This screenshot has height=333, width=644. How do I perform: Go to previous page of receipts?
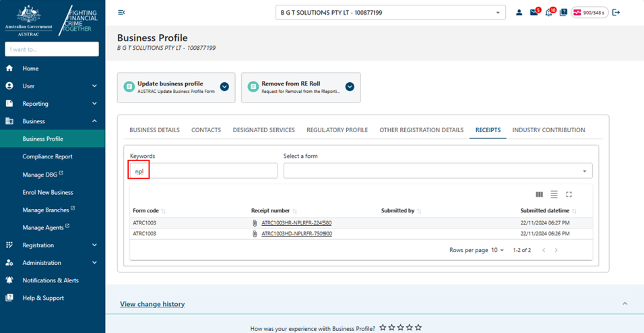coord(544,250)
